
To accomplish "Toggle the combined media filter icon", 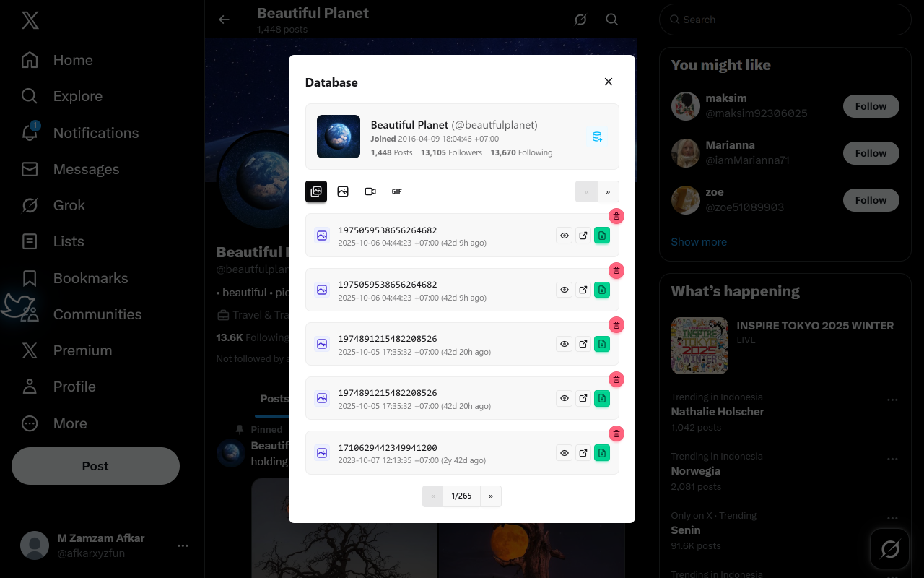I will point(315,191).
